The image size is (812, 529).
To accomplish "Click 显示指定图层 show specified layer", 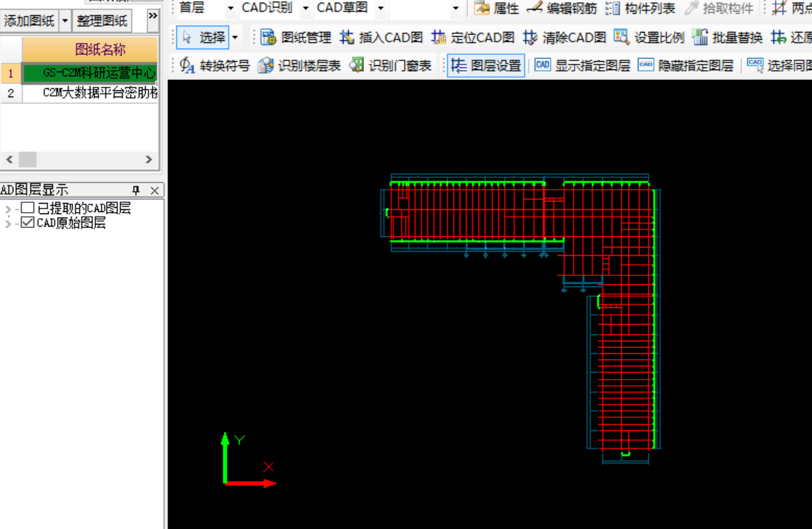I will pos(582,65).
